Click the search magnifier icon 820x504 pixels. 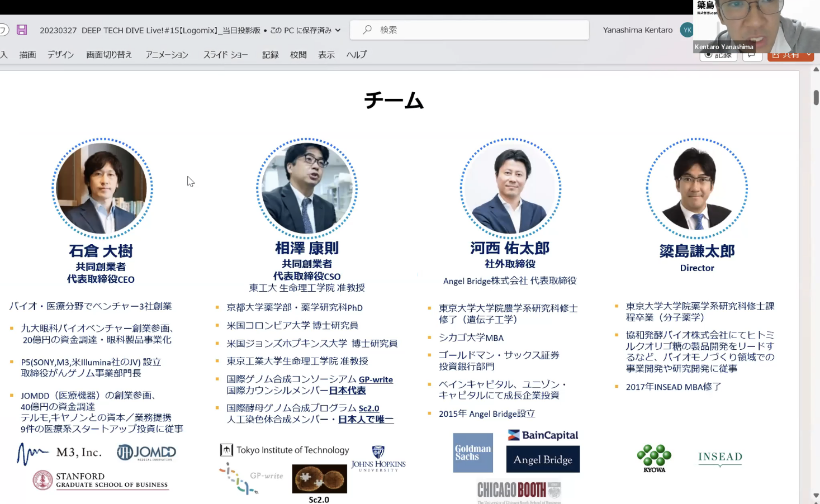tap(366, 30)
